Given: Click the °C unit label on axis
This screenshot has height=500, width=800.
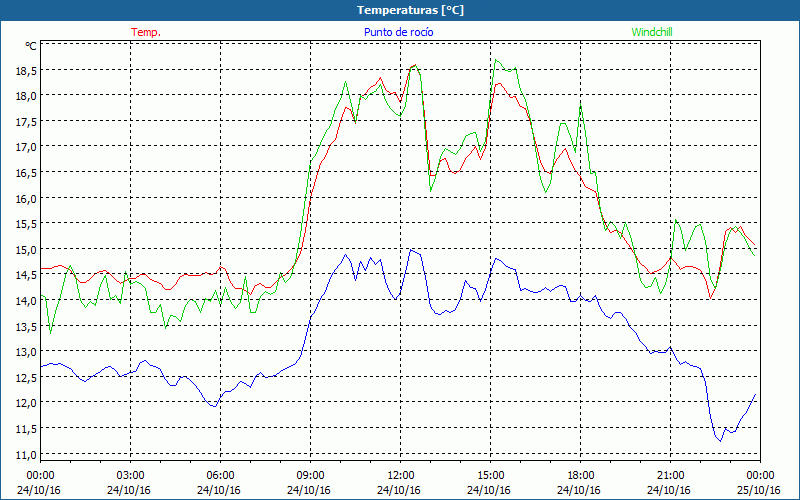Looking at the screenshot, I should coord(31,46).
